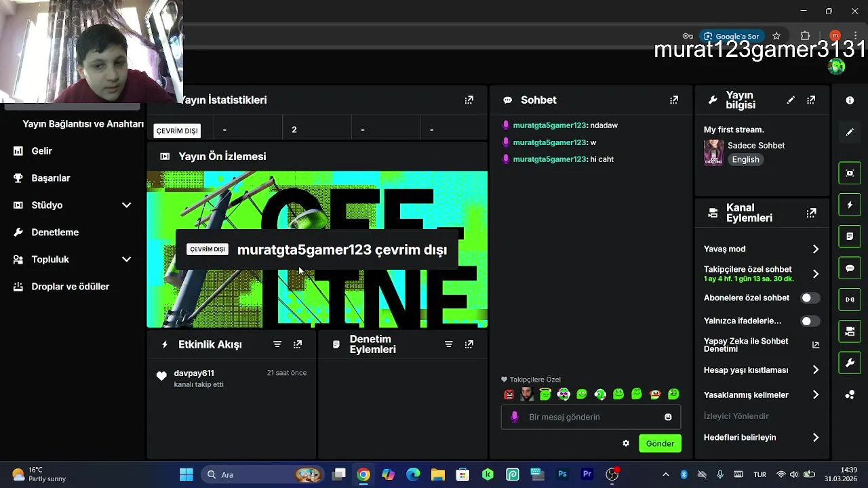Click davpay611 in the activity feed
Viewport: 868px width, 488px height.
(194, 373)
